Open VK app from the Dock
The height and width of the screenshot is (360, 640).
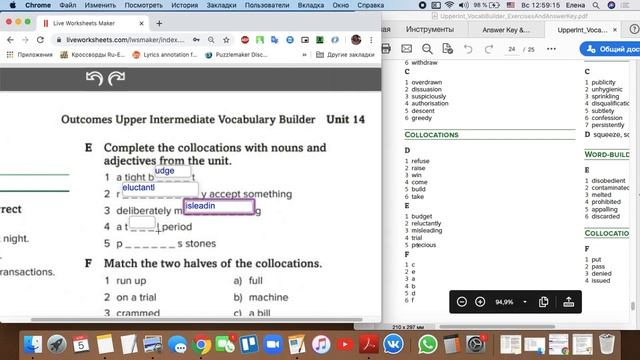click(x=393, y=344)
